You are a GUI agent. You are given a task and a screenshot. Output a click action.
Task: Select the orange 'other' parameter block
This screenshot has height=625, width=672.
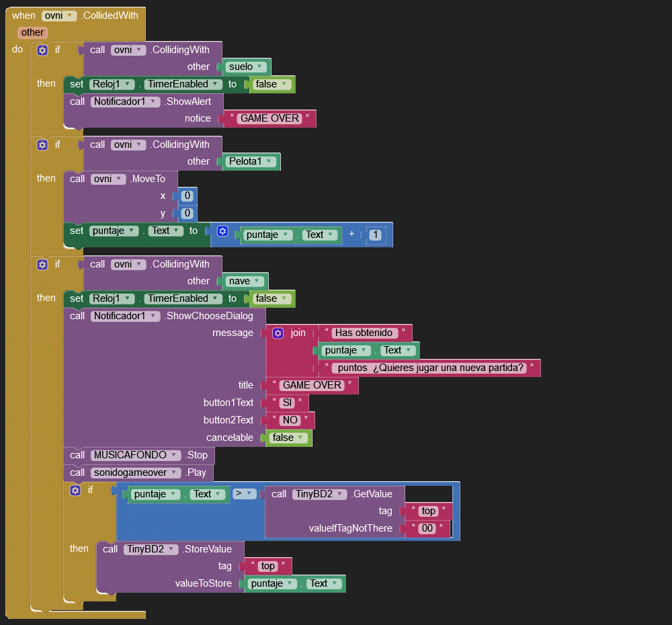32,32
